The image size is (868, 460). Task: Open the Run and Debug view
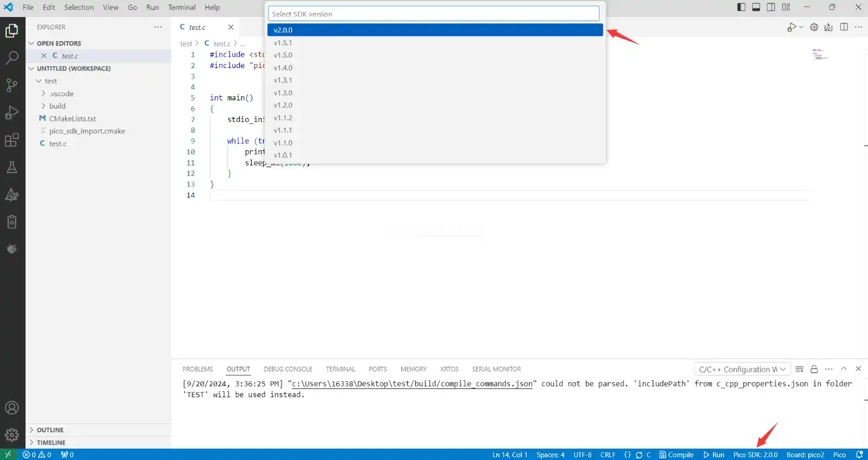12,113
